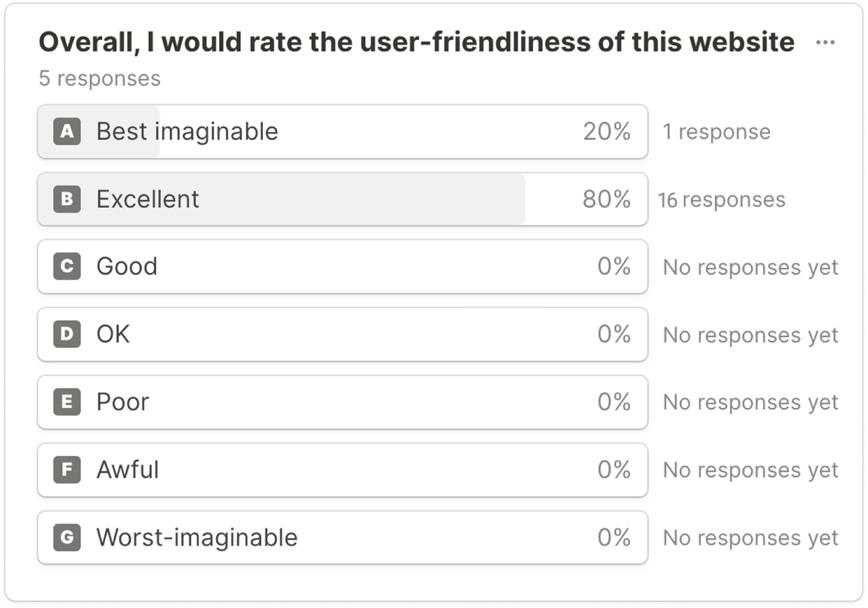Click the letter E badge icon

(67, 402)
